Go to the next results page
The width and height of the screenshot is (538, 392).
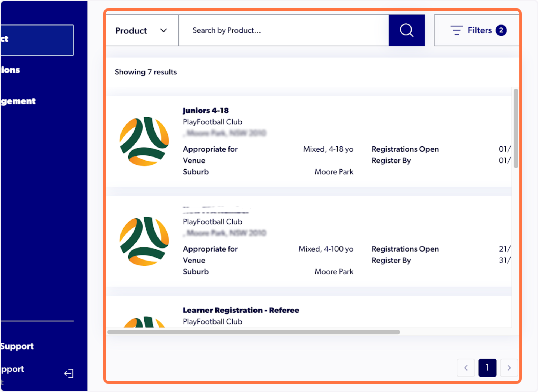point(509,368)
